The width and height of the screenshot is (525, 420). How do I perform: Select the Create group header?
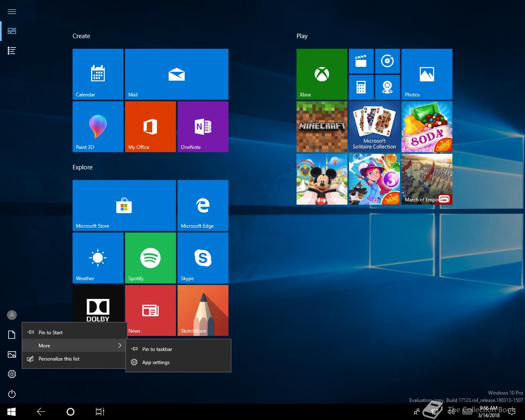(81, 36)
